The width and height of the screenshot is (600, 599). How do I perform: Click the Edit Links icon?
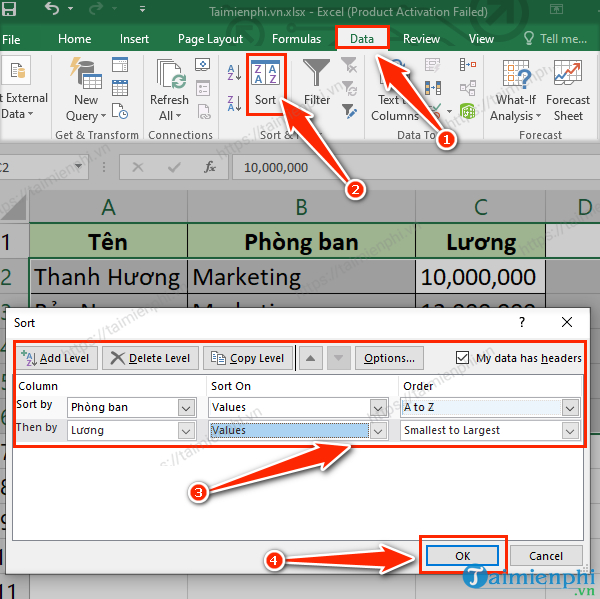(204, 111)
